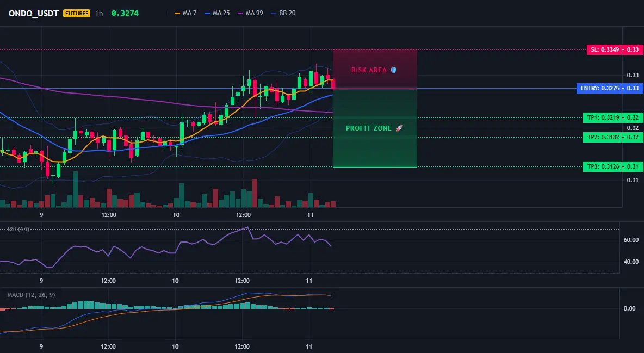Click the RSI (14) indicator label

[18, 229]
